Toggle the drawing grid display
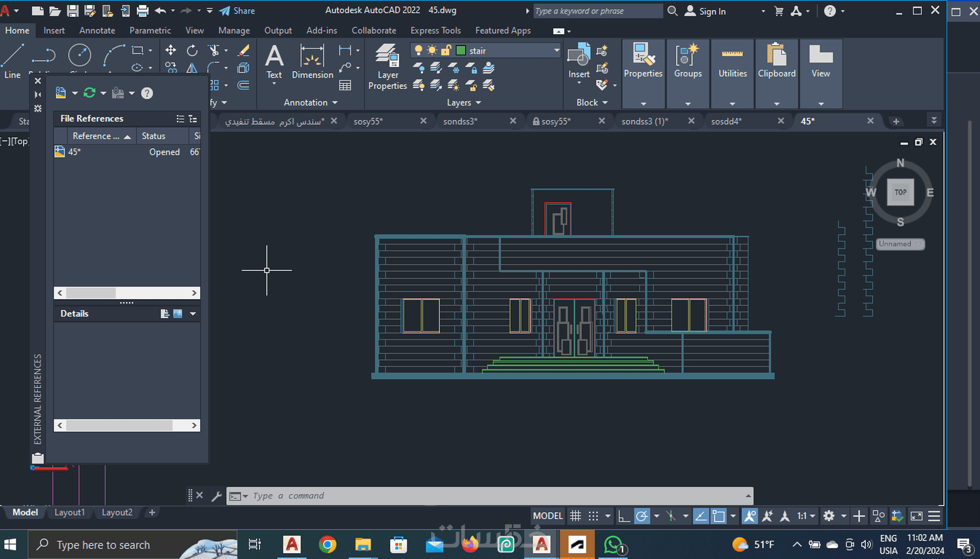 click(575, 516)
